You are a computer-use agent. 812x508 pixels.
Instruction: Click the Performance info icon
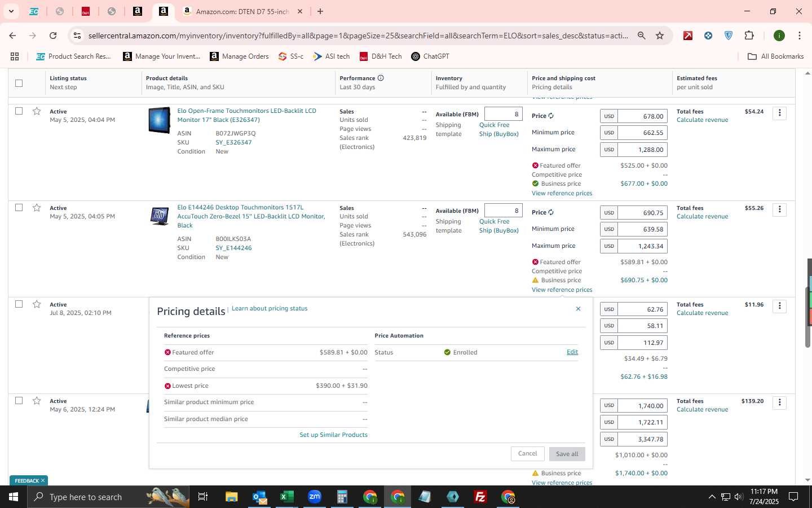[x=381, y=78]
